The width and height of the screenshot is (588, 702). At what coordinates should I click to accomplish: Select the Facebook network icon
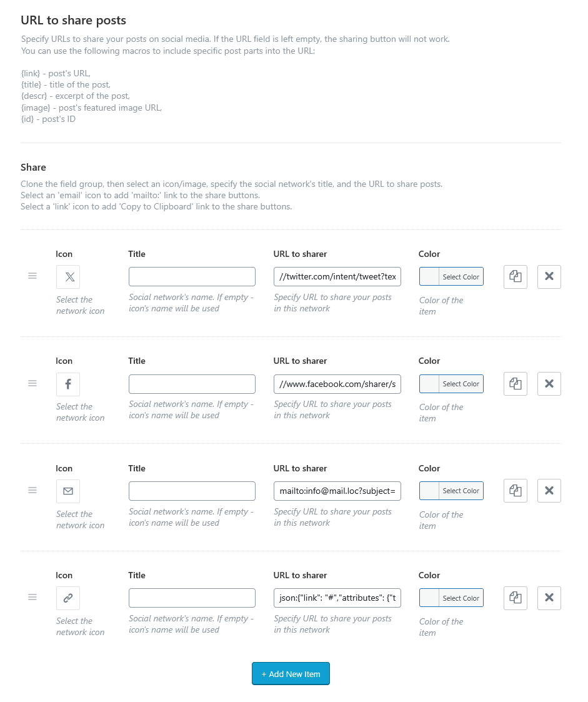68,384
